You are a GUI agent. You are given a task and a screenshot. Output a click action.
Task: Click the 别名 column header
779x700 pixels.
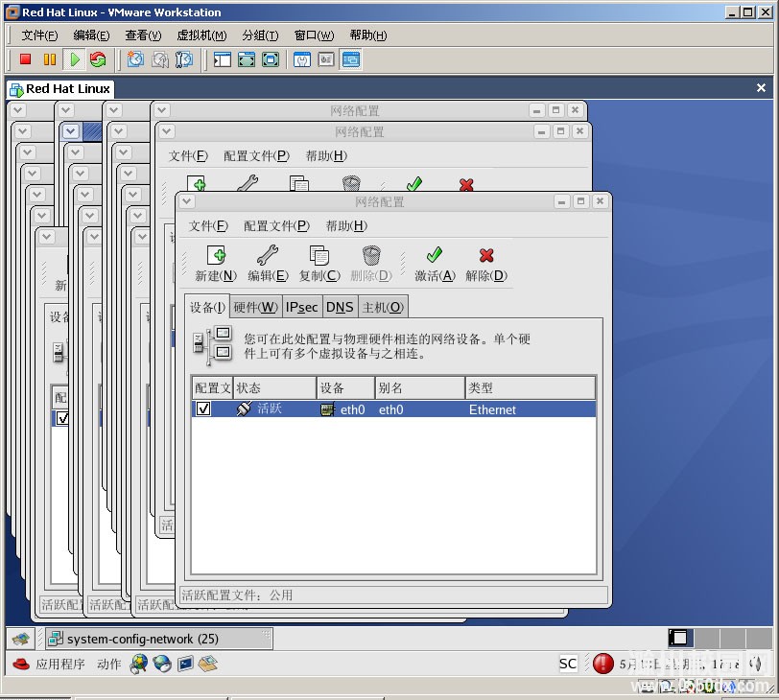point(419,387)
